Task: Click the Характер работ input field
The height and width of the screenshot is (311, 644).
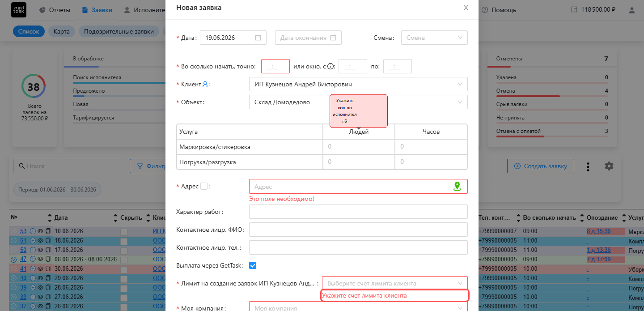Action: coord(358,212)
